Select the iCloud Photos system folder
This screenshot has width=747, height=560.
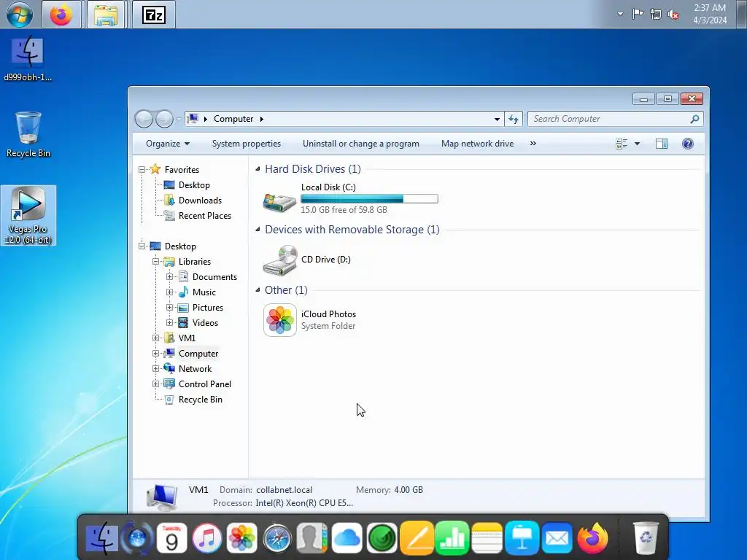pos(309,320)
